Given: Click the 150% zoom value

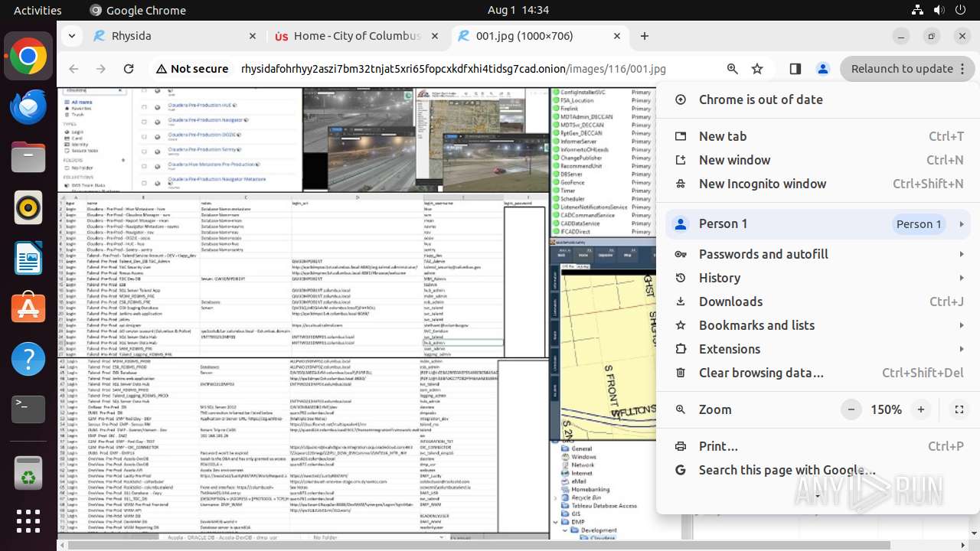Looking at the screenshot, I should [x=886, y=409].
